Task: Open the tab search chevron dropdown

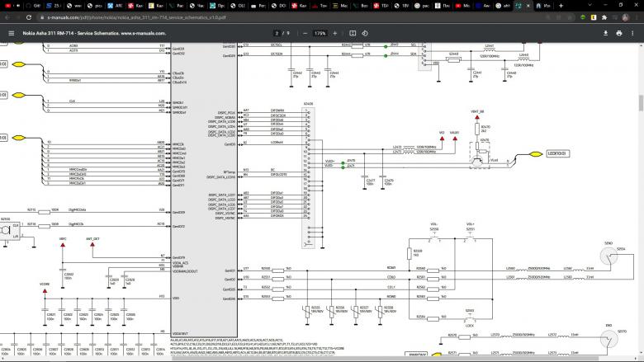Action: click(x=590, y=5)
